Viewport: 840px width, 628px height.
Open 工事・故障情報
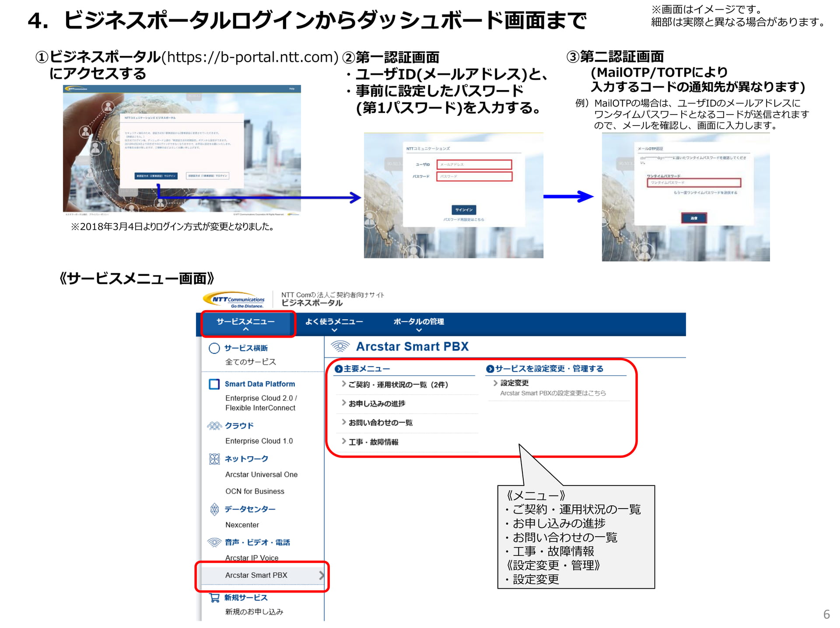tap(373, 442)
